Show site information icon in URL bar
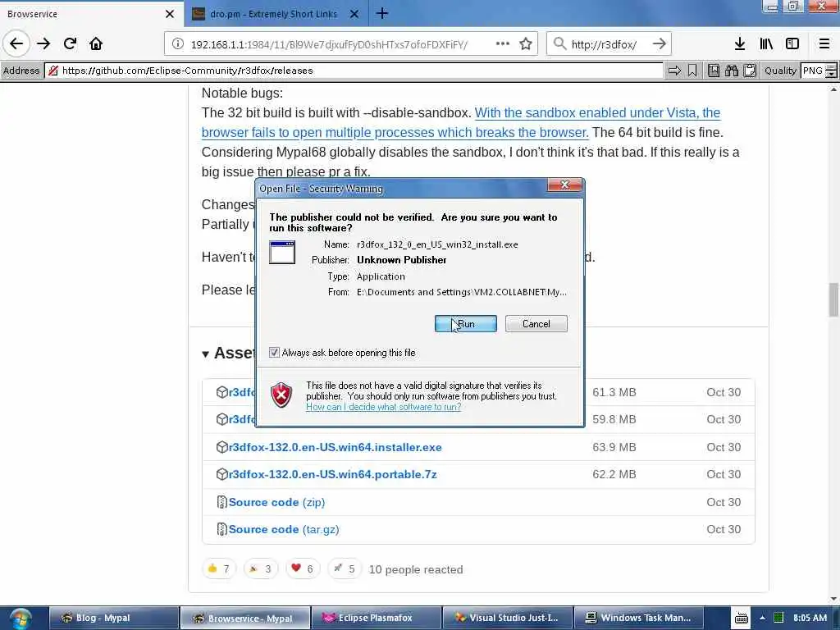Image resolution: width=840 pixels, height=630 pixels. [178, 44]
